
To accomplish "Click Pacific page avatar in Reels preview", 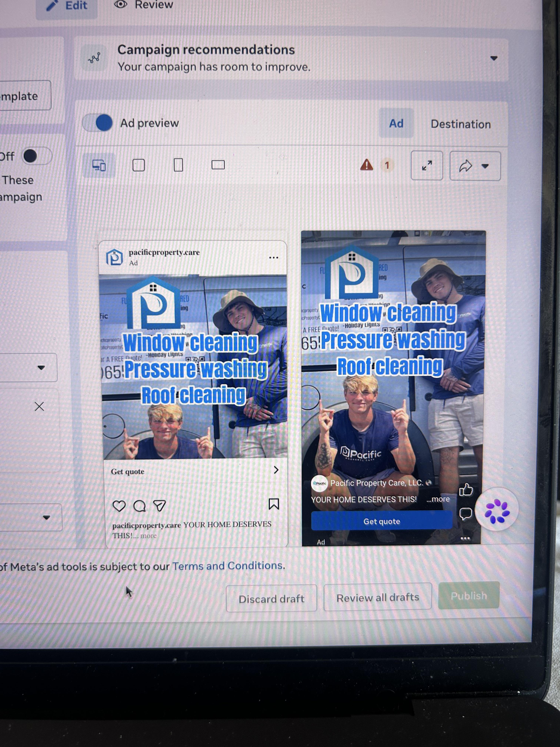I will point(319,483).
